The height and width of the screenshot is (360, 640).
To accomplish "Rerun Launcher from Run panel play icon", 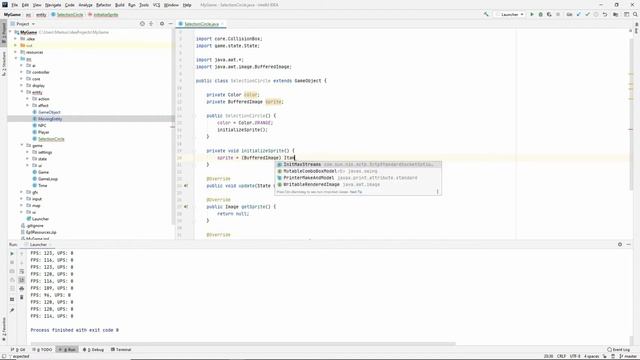I will point(12,253).
